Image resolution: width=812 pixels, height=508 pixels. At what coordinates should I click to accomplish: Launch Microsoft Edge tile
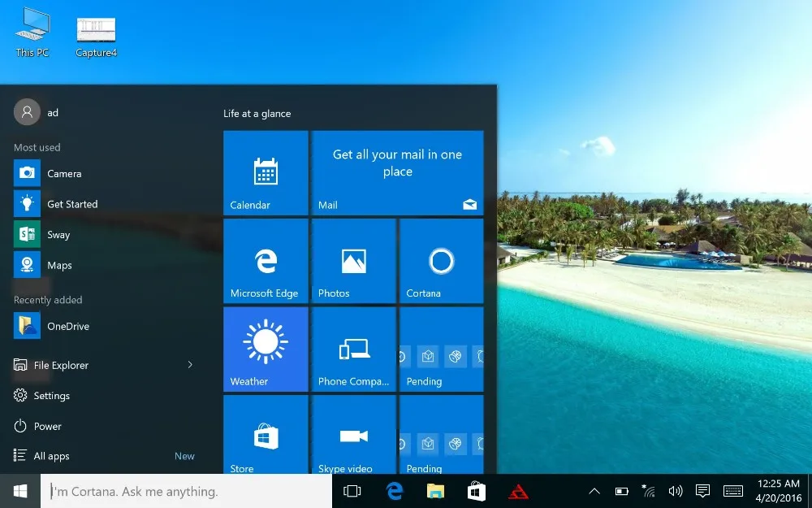click(266, 261)
